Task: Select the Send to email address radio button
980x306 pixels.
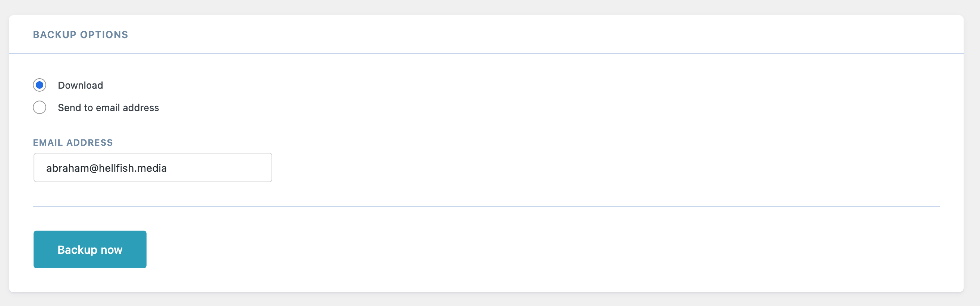Action: click(x=40, y=108)
